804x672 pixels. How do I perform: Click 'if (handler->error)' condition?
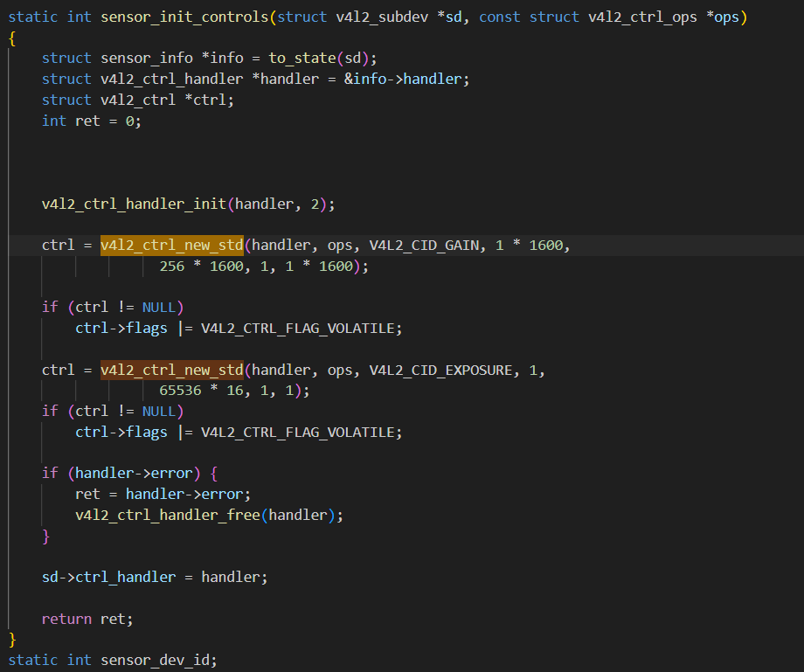tap(121, 473)
